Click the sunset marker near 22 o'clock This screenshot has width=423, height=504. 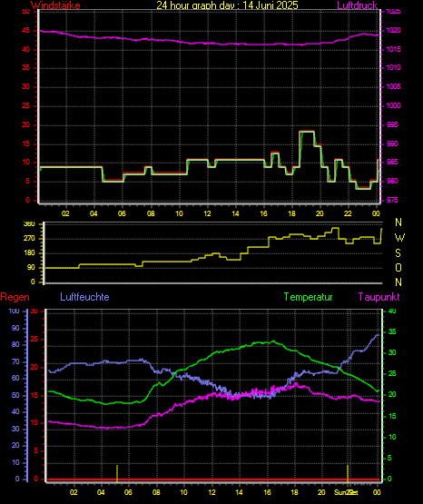pos(348,473)
